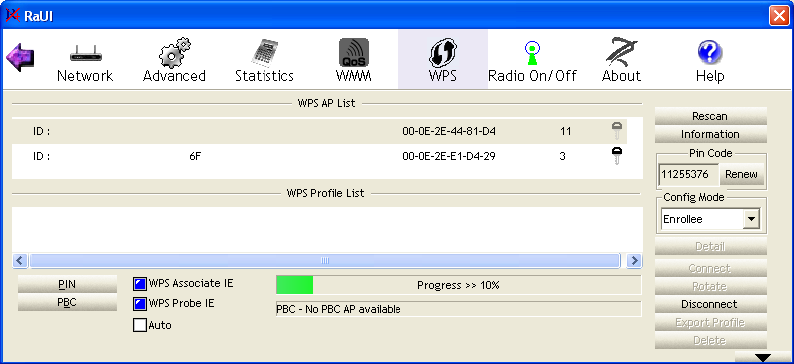Click channel value 3 in AP list
This screenshot has height=364, width=794.
tap(563, 156)
